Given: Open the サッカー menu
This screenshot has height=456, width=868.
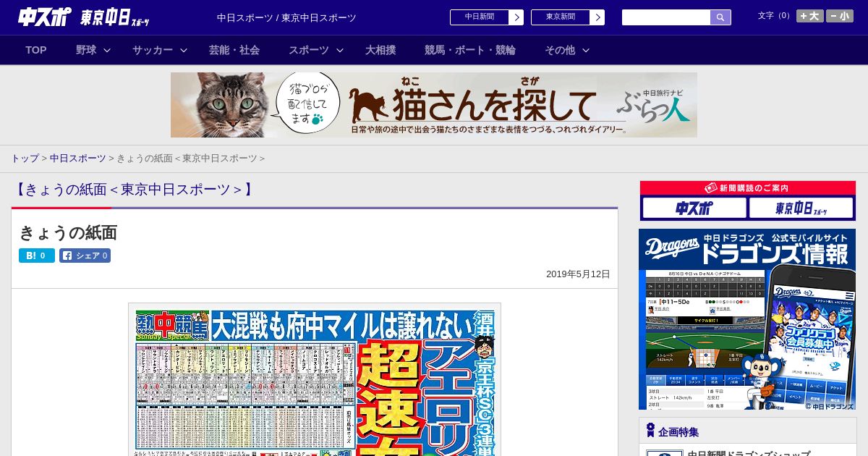Looking at the screenshot, I should tap(153, 50).
